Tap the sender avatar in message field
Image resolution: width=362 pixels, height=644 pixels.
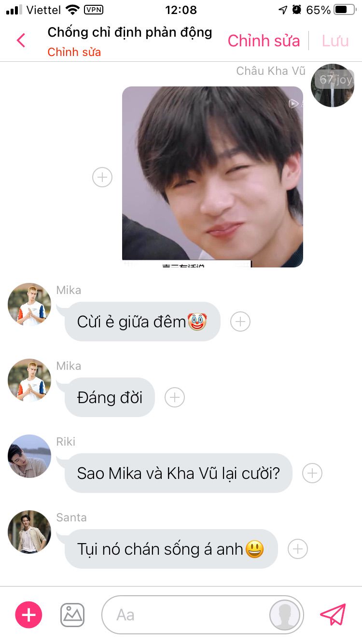tap(285, 615)
